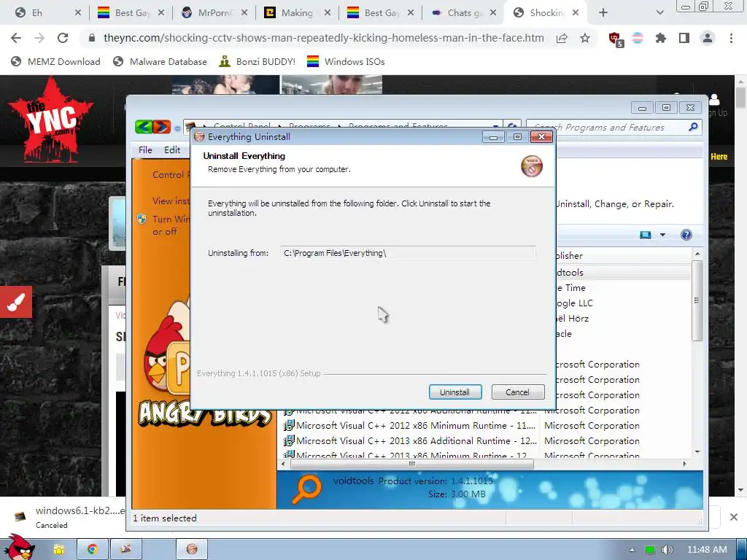This screenshot has width=747, height=560.
Task: Toggle the Chrome side panel icon
Action: tap(684, 38)
